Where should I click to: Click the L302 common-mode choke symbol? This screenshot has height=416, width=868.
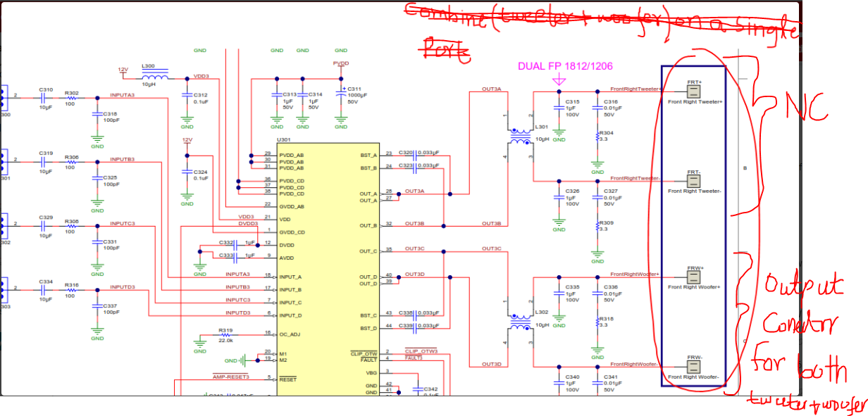pyautogui.click(x=520, y=322)
